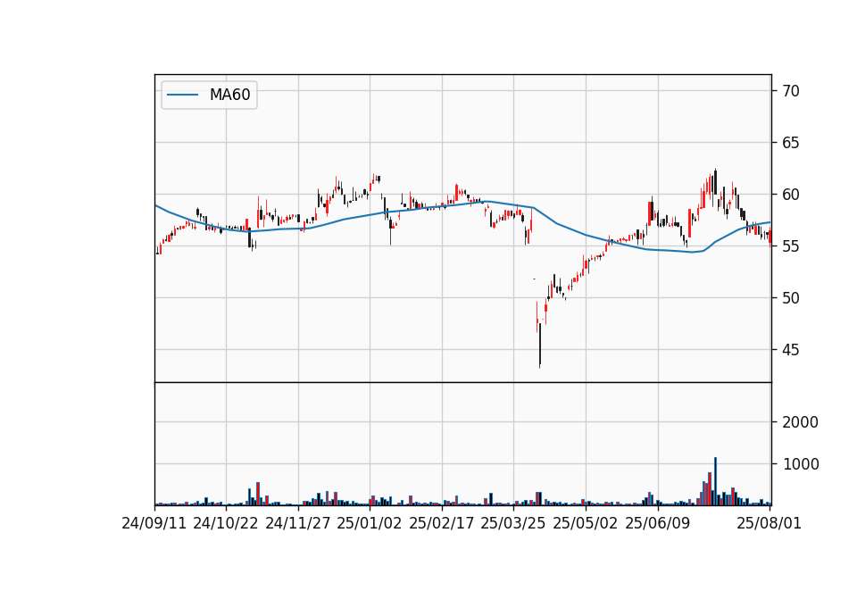Screen dimensions: 857x616
Task: Click the 24/11/27 date label
Action: pyautogui.click(x=298, y=523)
